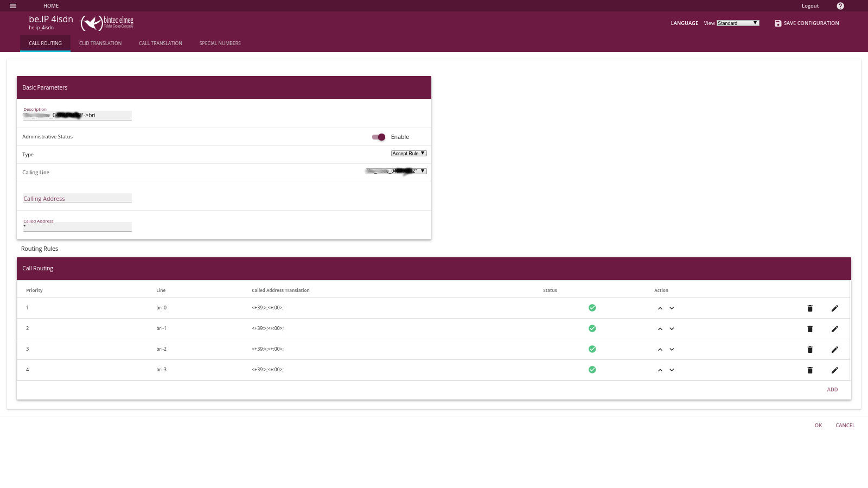
Task: Click green status check for bri-0
Action: pyautogui.click(x=592, y=308)
